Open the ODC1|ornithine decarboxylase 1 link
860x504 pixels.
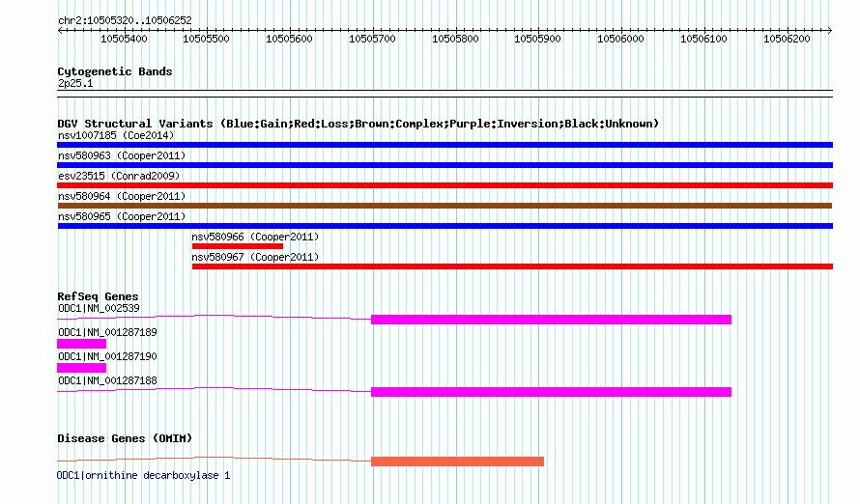(x=144, y=475)
